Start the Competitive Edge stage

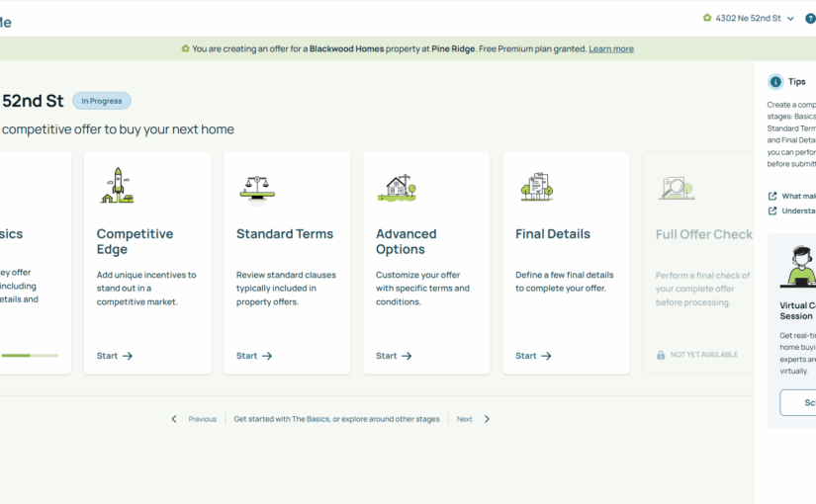coord(115,356)
